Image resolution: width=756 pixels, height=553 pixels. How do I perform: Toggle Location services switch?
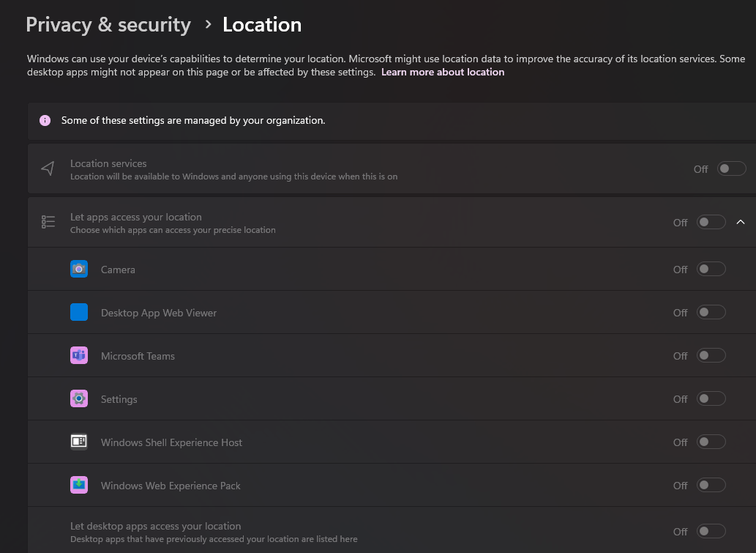[731, 168]
